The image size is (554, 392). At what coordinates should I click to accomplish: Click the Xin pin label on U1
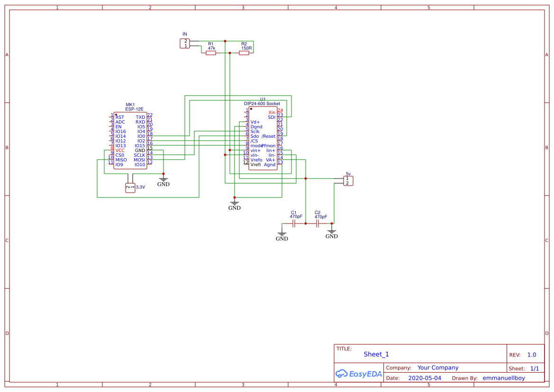coord(271,112)
